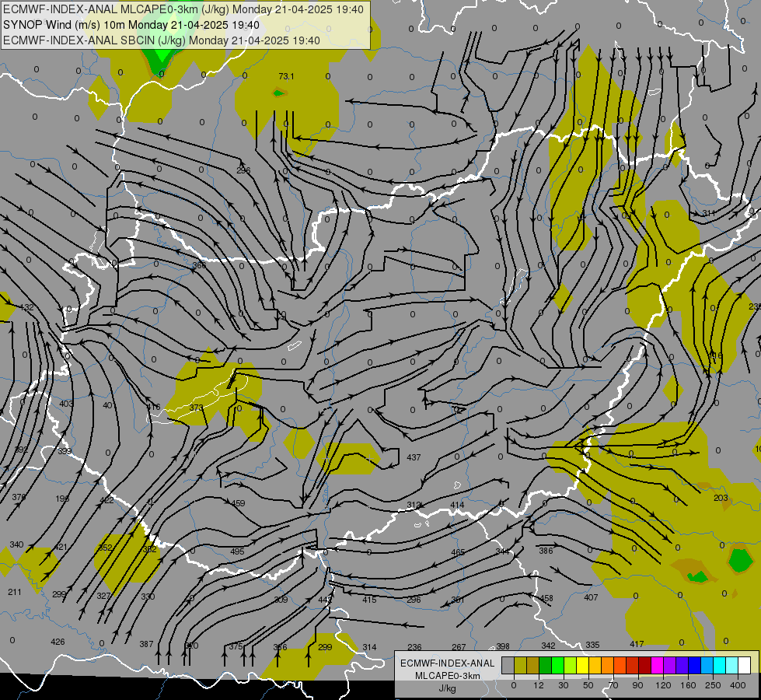This screenshot has height=700, width=761.
Task: Click the ECMWF-INDEX-ANAL SBCIN title line
Action: click(162, 40)
